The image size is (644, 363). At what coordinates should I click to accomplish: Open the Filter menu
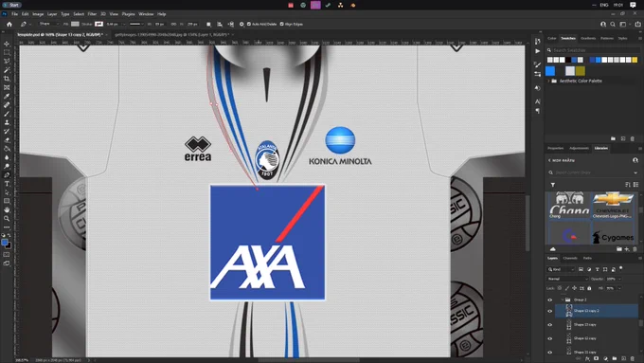92,14
